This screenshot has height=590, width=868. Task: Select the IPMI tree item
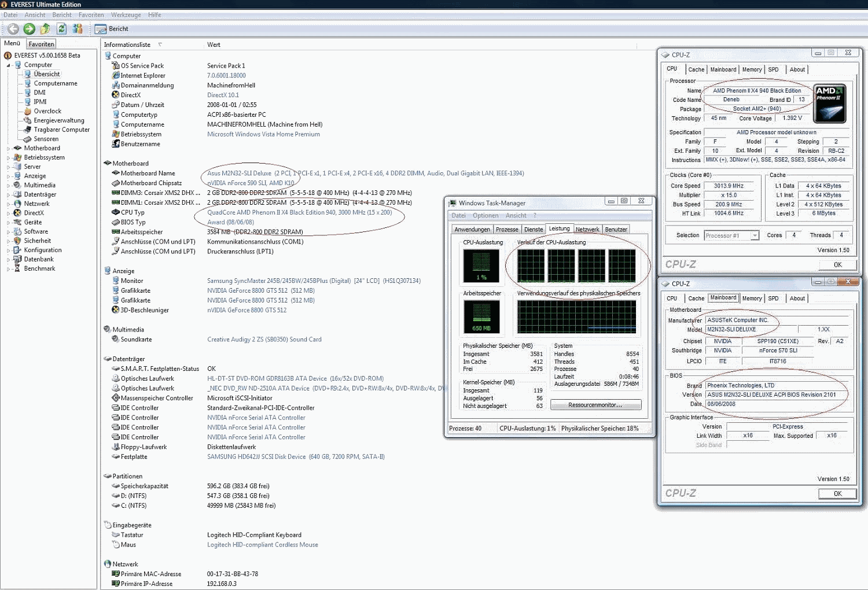tap(40, 102)
